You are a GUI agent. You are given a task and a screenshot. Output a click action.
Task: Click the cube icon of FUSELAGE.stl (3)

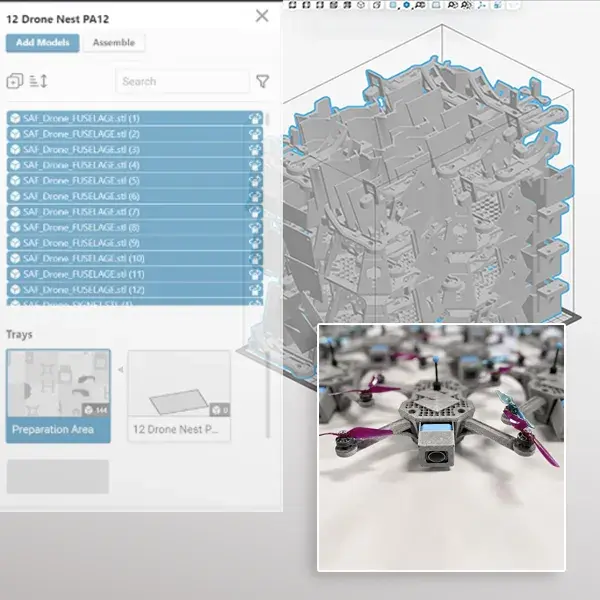(15, 150)
